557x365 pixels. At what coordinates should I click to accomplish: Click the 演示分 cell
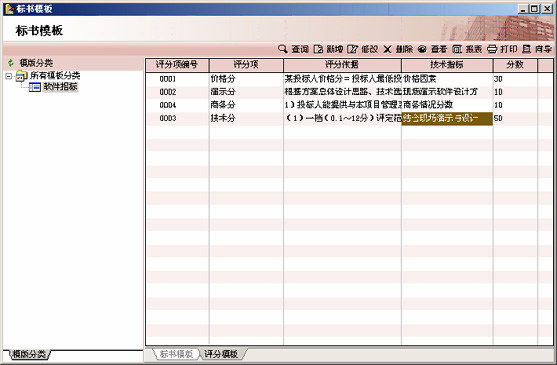(x=246, y=92)
